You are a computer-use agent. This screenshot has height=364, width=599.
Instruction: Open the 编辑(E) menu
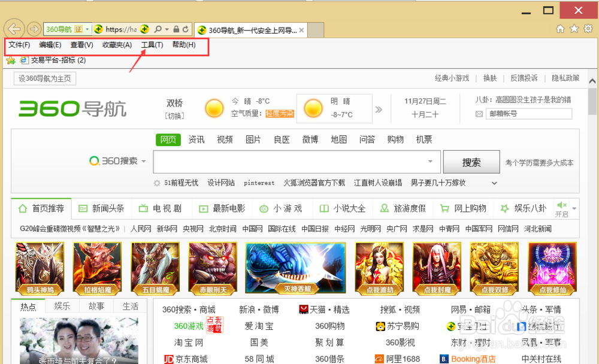(50, 45)
